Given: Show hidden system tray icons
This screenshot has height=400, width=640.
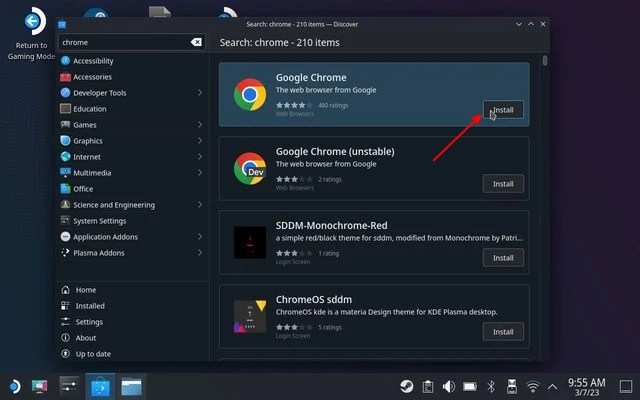Looking at the screenshot, I should 552,386.
